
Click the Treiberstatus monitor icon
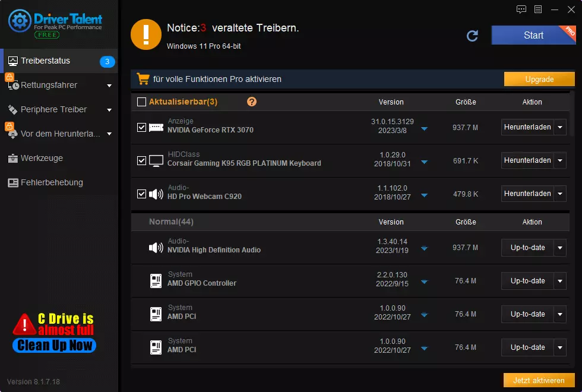click(13, 61)
